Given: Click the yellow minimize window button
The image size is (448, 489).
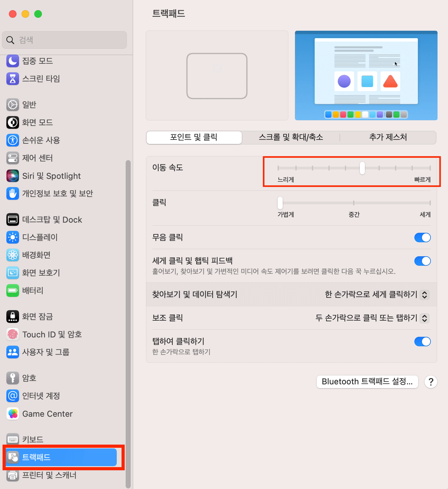Looking at the screenshot, I should (25, 14).
